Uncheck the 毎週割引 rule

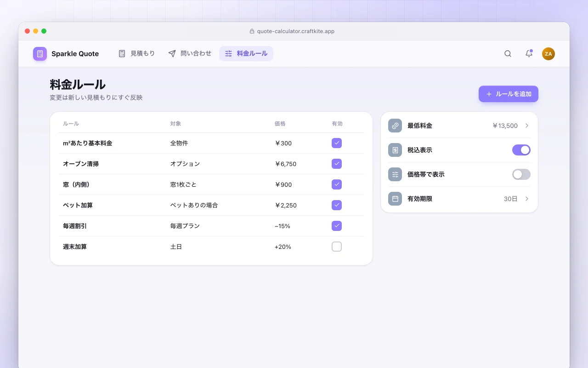coord(337,226)
